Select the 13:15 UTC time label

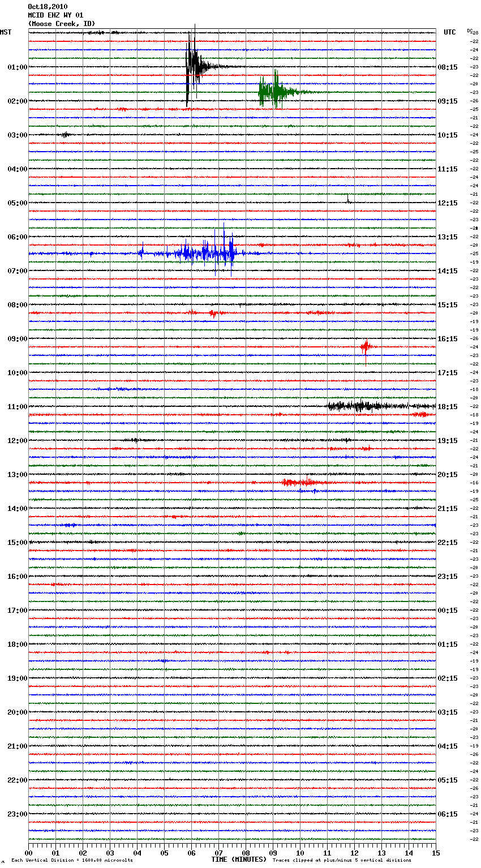[x=448, y=237]
